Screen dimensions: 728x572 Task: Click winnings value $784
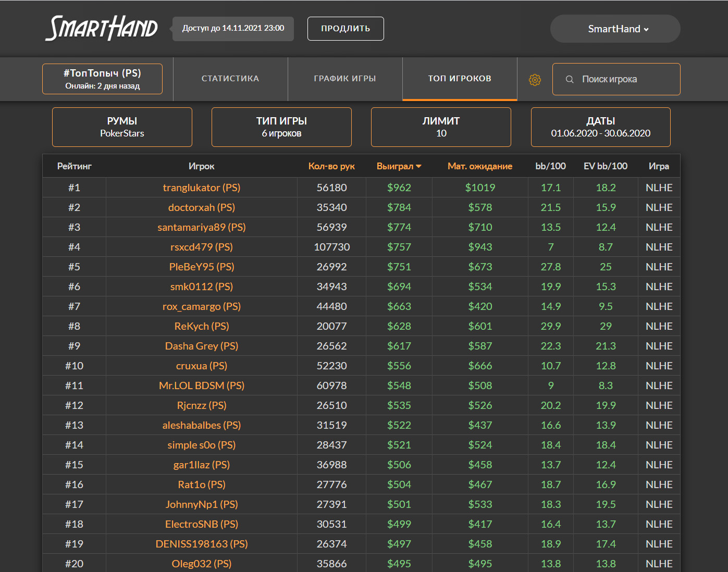click(x=399, y=207)
